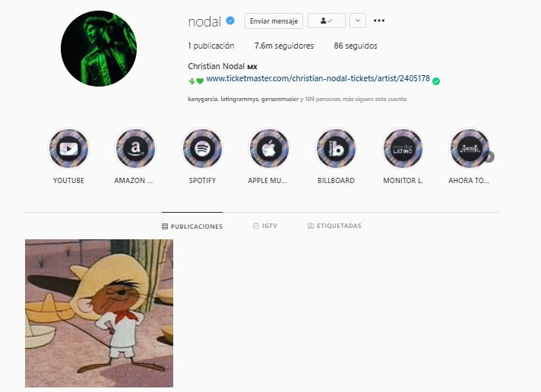Viewport: 541px width, 392px height.
Task: View the 7.6m seguidores list
Action: (284, 46)
